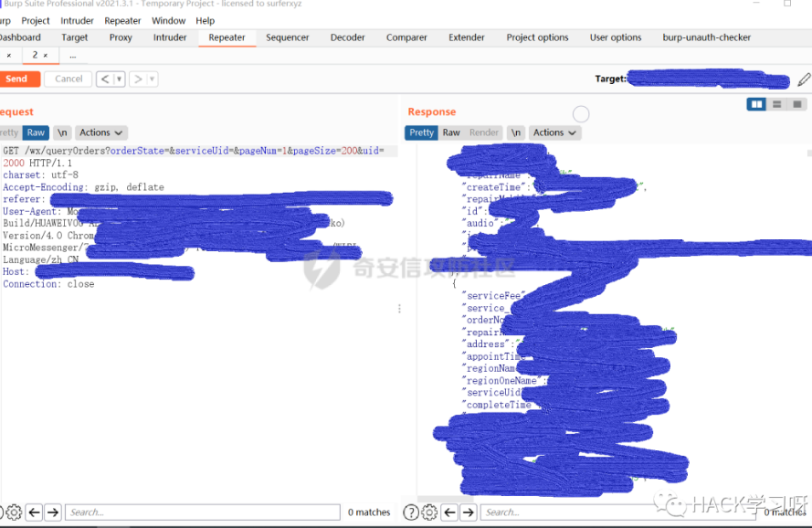The height and width of the screenshot is (528, 812).
Task: Jump to previous match in response search
Action: click(x=450, y=512)
